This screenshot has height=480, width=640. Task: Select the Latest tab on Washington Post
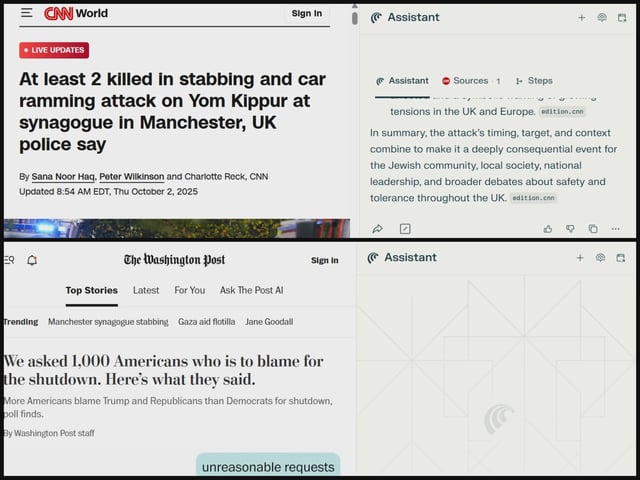click(146, 290)
